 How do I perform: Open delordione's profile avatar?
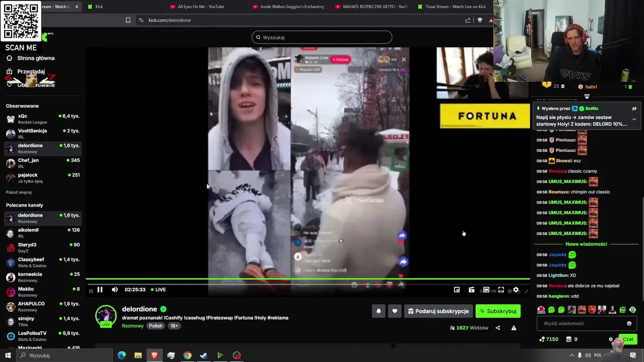coord(106,316)
